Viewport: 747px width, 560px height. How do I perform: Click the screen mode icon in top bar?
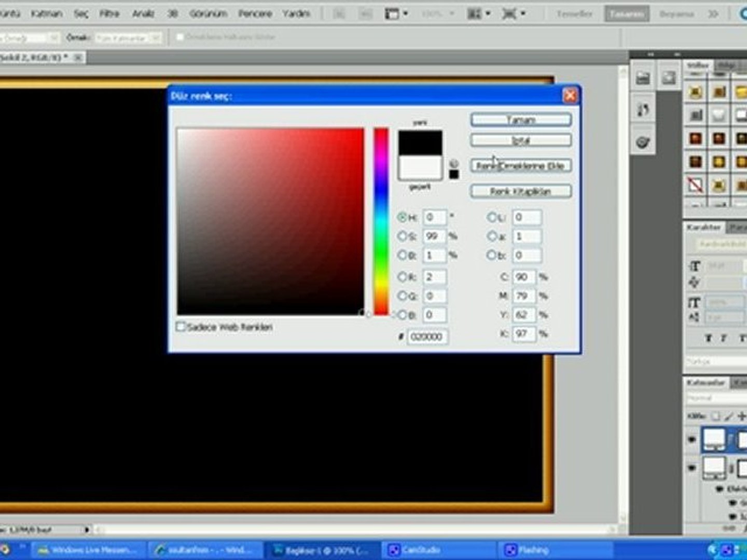tap(509, 14)
